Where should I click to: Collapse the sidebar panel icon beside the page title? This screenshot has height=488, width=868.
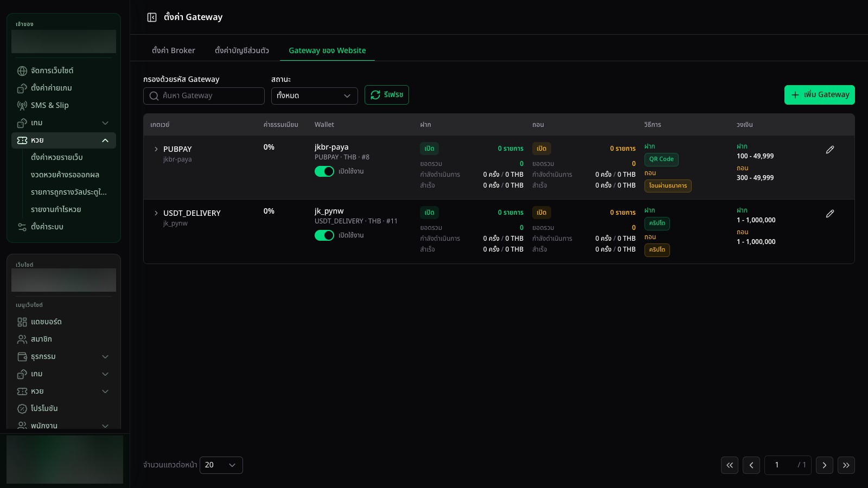(x=152, y=17)
